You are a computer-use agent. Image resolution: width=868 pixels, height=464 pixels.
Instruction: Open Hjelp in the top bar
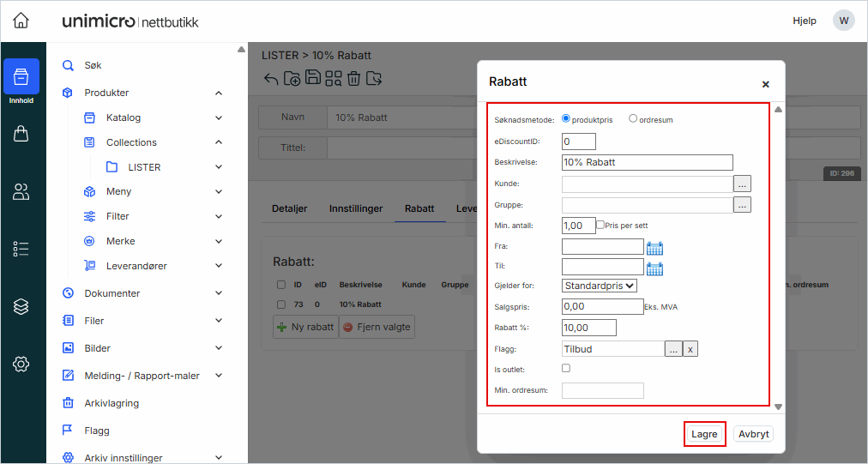point(805,21)
